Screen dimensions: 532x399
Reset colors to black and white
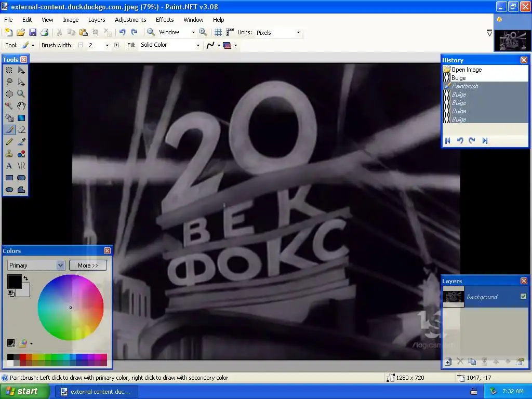click(11, 293)
